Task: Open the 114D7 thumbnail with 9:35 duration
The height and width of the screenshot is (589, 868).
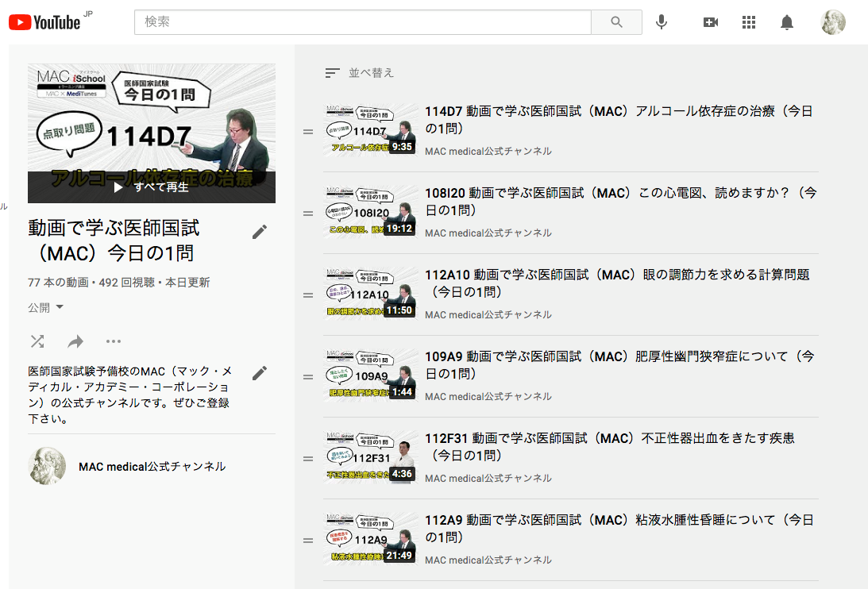Action: point(370,131)
